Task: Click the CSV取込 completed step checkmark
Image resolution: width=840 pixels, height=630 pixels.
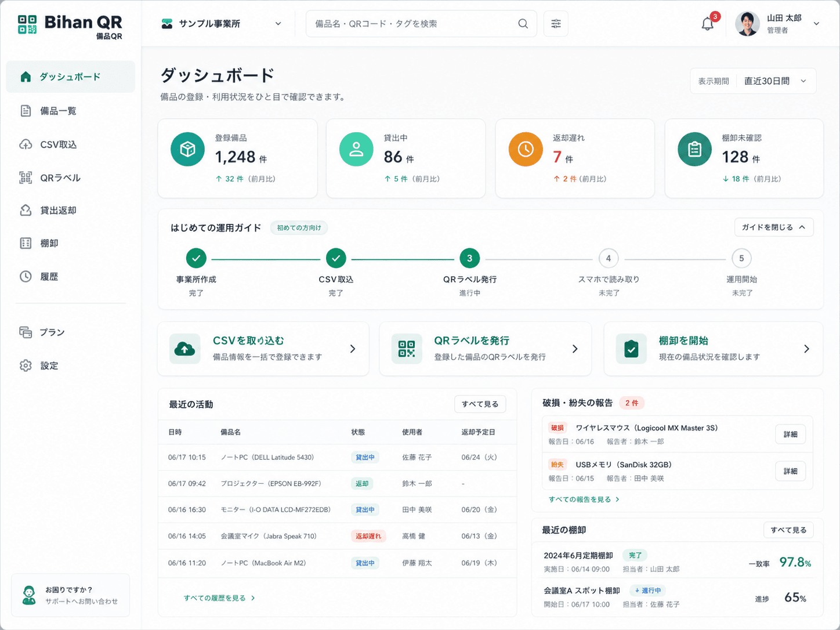Action: coord(336,258)
